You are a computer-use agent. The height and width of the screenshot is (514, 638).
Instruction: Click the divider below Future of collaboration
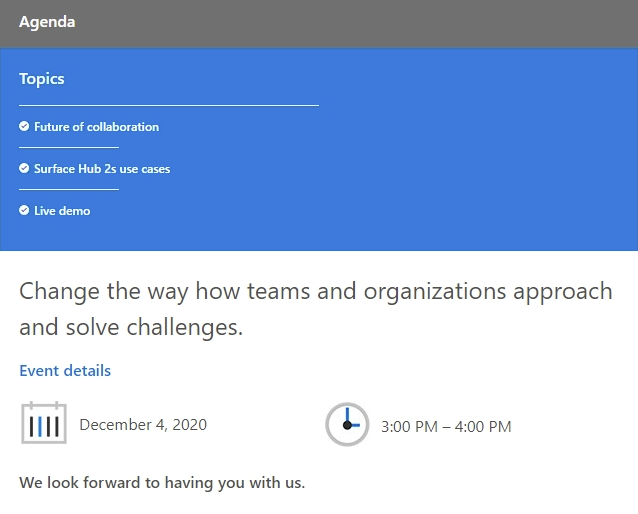pyautogui.click(x=69, y=147)
